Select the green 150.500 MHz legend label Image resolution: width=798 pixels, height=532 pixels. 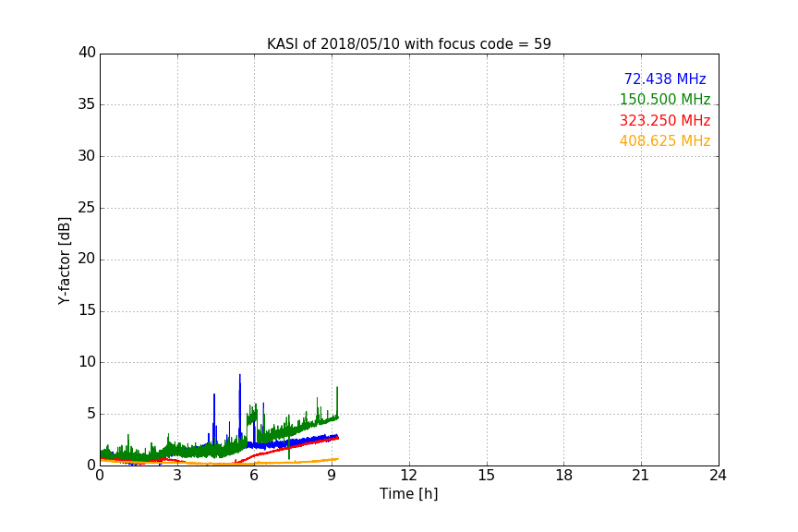coord(665,99)
